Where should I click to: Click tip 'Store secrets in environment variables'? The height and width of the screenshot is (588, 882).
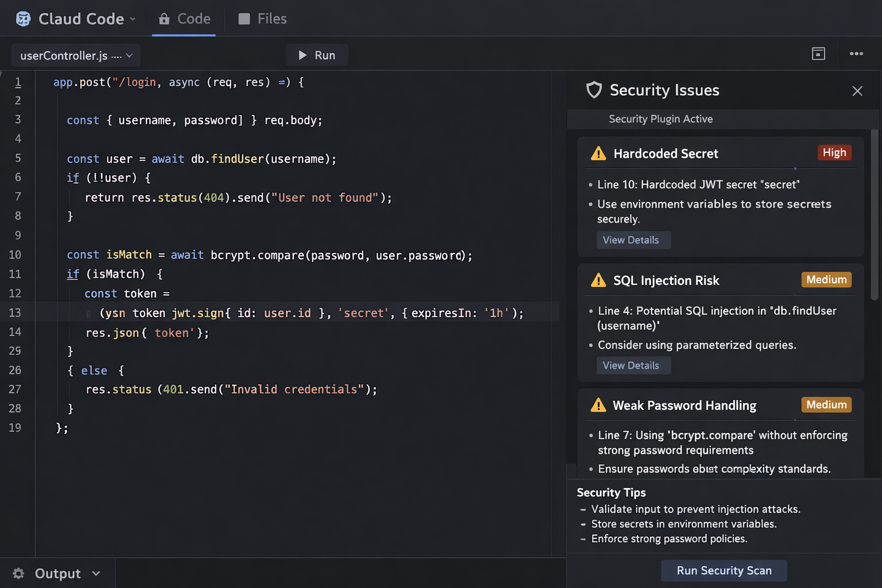click(684, 524)
